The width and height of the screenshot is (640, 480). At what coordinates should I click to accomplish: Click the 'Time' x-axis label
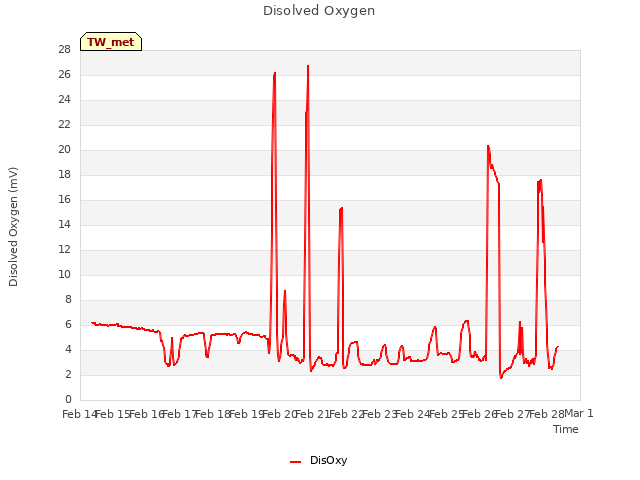565,429
